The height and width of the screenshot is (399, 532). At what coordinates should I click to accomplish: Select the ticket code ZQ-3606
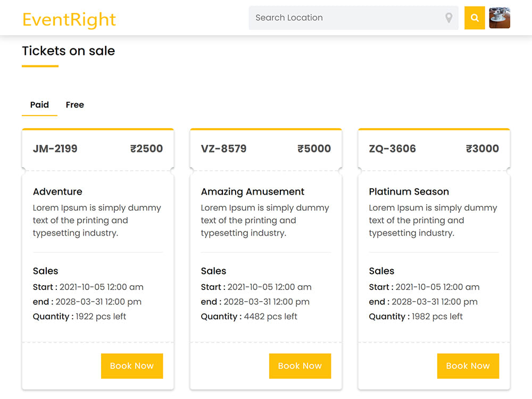pos(392,148)
